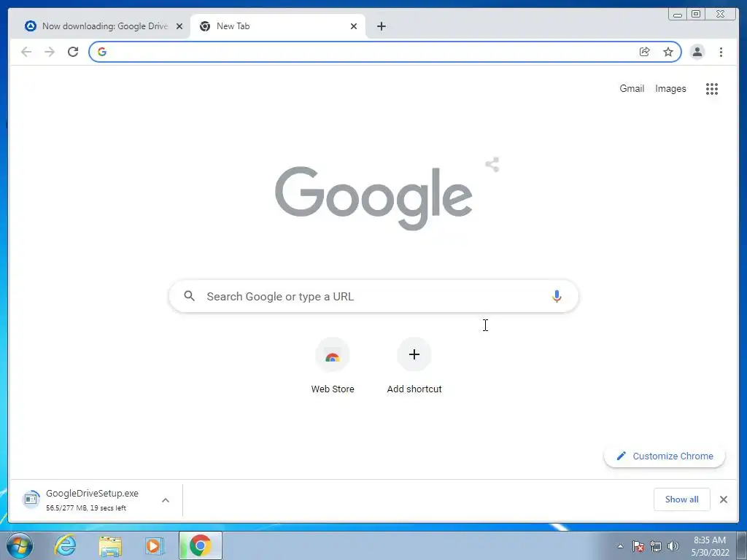Restore down the Chrome window
The height and width of the screenshot is (560, 747).
(x=696, y=15)
